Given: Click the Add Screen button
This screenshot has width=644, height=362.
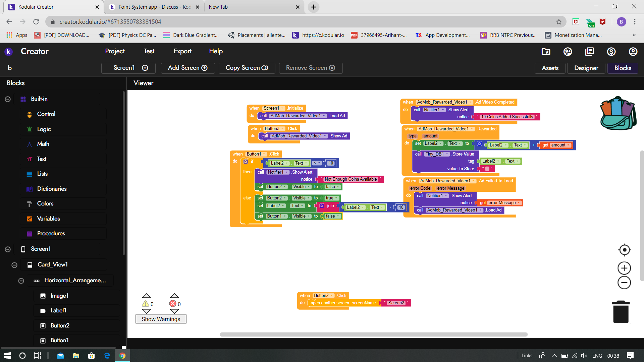Looking at the screenshot, I should click(x=187, y=68).
